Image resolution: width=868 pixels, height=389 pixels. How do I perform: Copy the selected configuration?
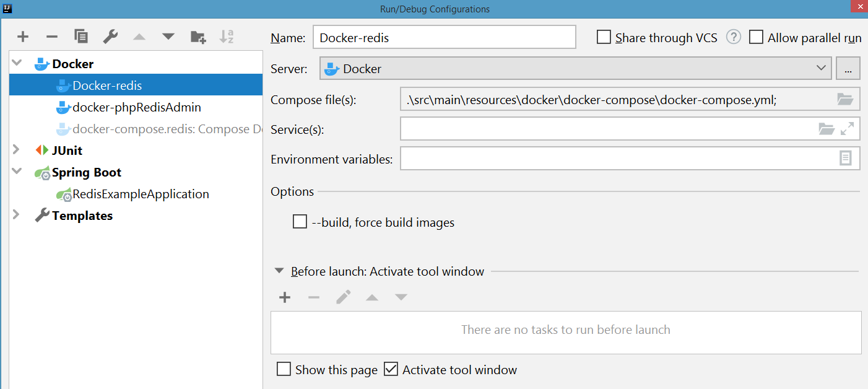coord(81,37)
